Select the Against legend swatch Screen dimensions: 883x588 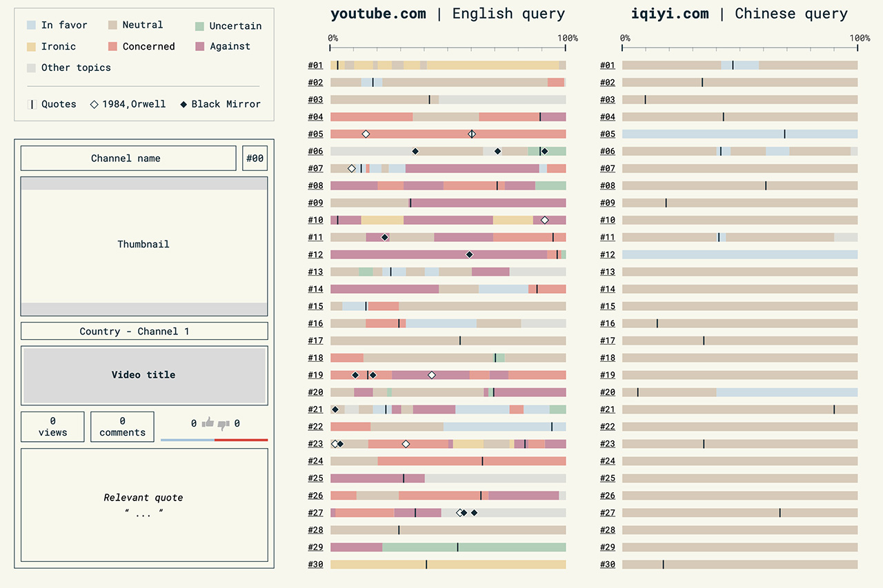point(199,46)
